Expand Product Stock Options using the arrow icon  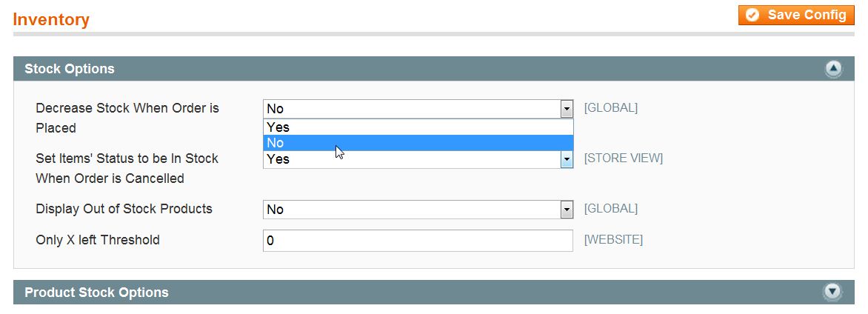click(833, 293)
